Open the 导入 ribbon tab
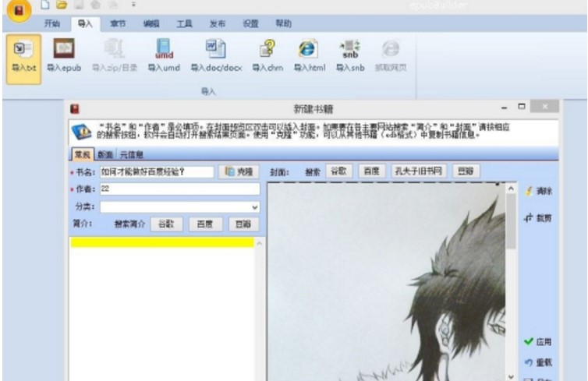Screen dimensions: 588x381 (85, 24)
